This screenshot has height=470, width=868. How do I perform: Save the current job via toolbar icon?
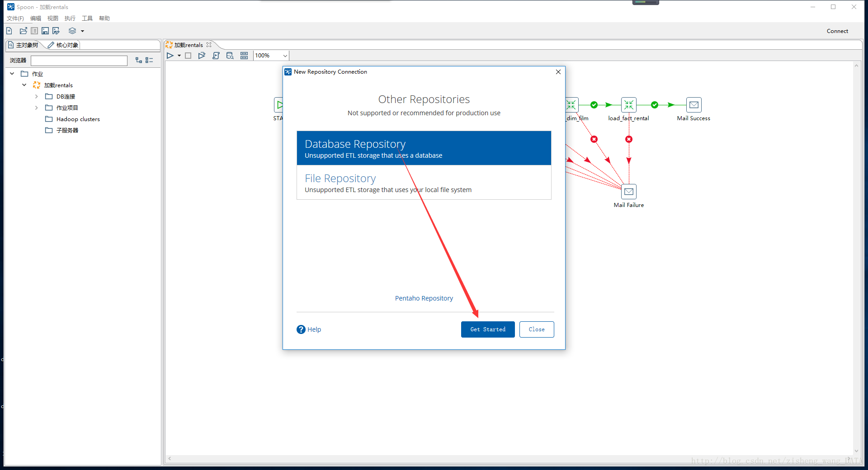(x=45, y=31)
